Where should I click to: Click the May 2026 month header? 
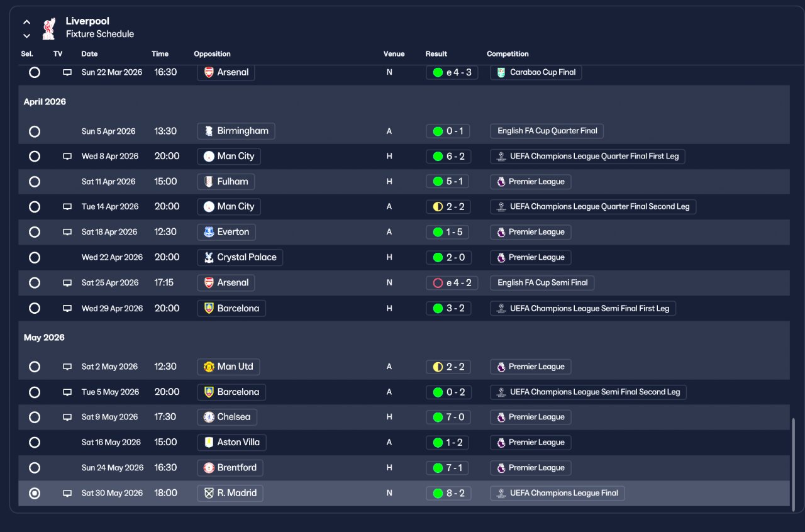tap(44, 338)
